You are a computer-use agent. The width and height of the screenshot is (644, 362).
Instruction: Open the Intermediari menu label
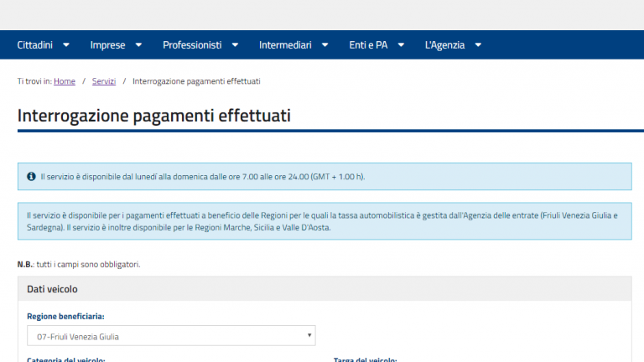pyautogui.click(x=285, y=45)
